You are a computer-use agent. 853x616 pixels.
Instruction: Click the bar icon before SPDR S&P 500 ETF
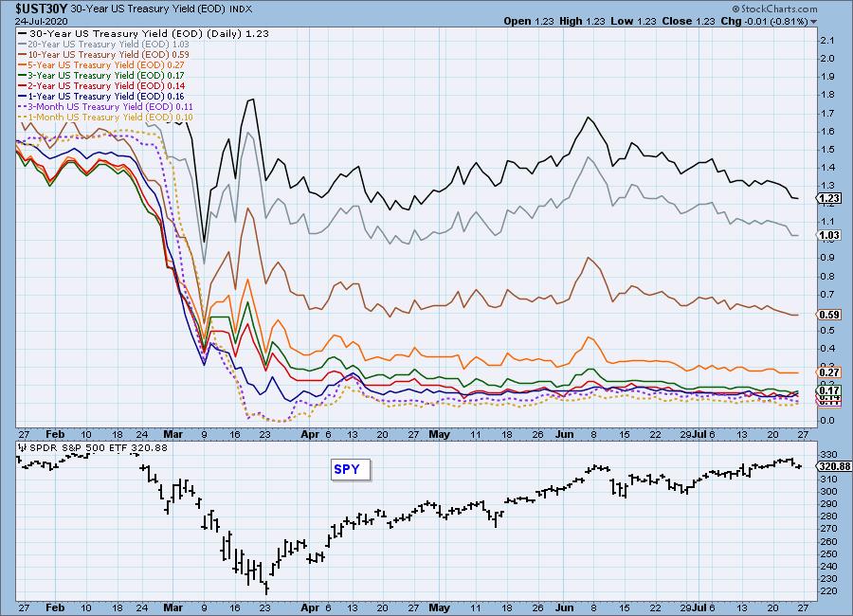click(x=22, y=448)
